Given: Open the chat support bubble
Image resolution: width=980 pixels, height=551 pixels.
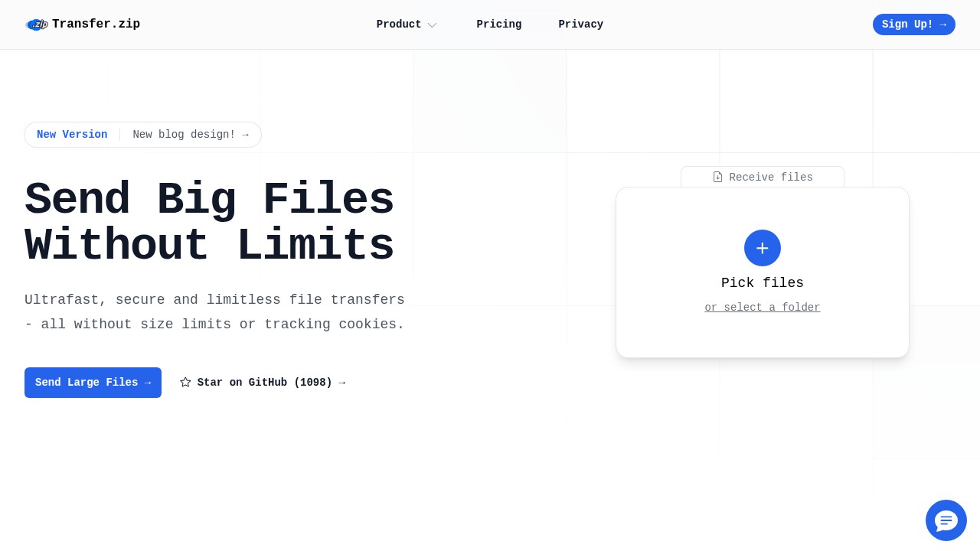Looking at the screenshot, I should click(946, 520).
